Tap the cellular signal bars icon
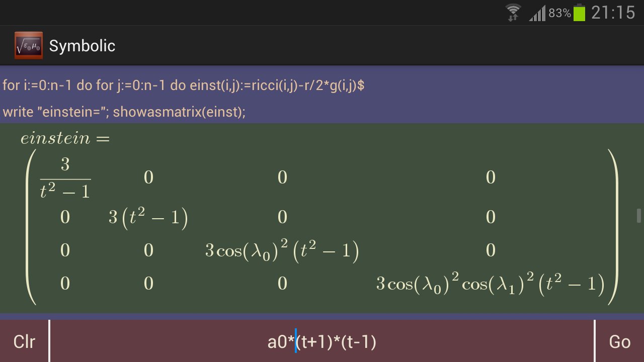644x362 pixels. pos(537,13)
